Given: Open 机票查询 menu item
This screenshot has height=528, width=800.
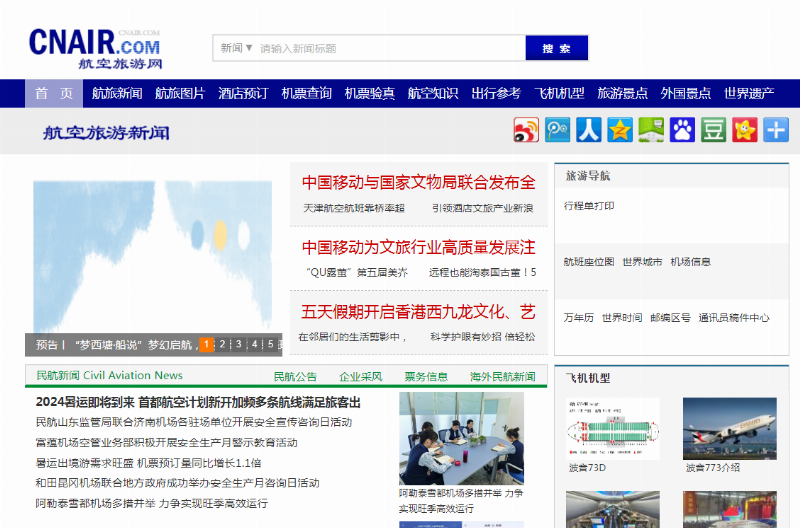Looking at the screenshot, I should pyautogui.click(x=307, y=93).
